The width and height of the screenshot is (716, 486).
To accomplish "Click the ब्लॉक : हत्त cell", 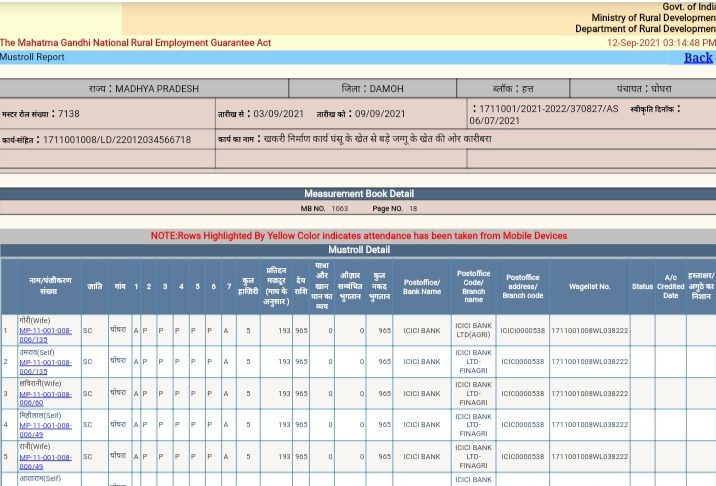I will click(x=513, y=89).
